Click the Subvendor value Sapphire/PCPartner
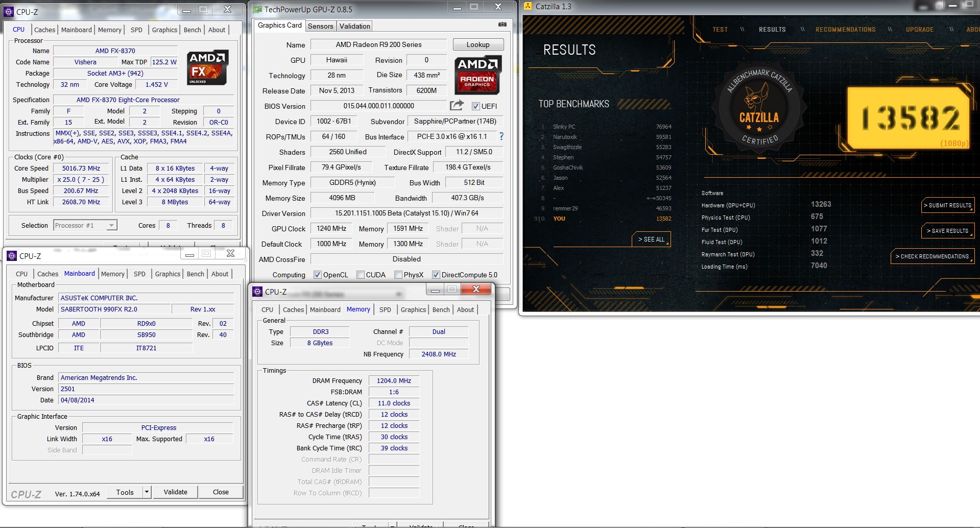 tap(455, 121)
